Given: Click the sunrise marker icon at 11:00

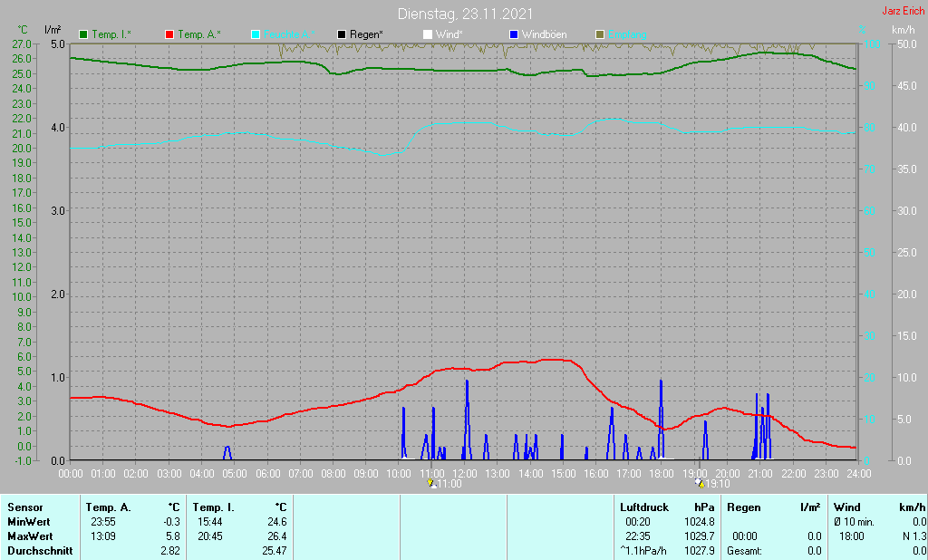Looking at the screenshot, I should (431, 483).
